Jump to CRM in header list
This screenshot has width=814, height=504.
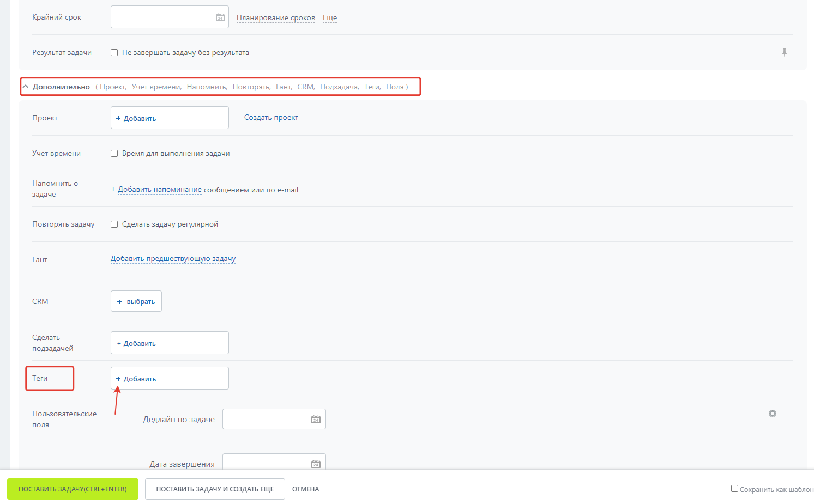[x=306, y=87]
